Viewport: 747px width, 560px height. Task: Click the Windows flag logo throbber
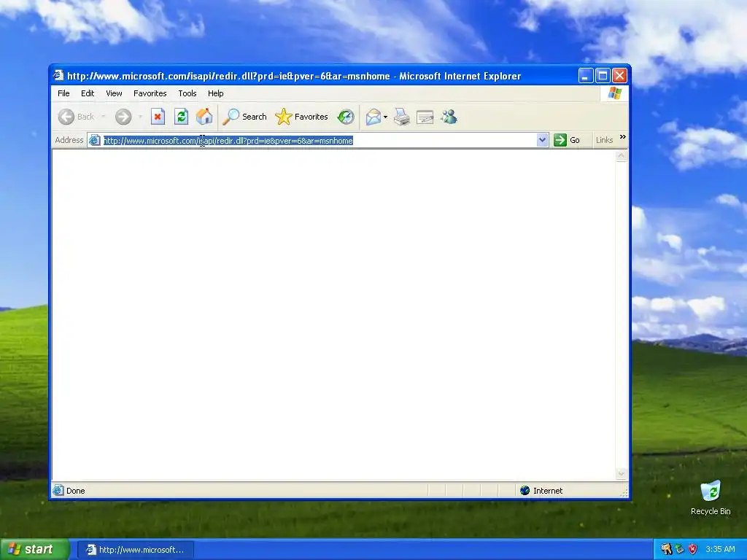614,93
